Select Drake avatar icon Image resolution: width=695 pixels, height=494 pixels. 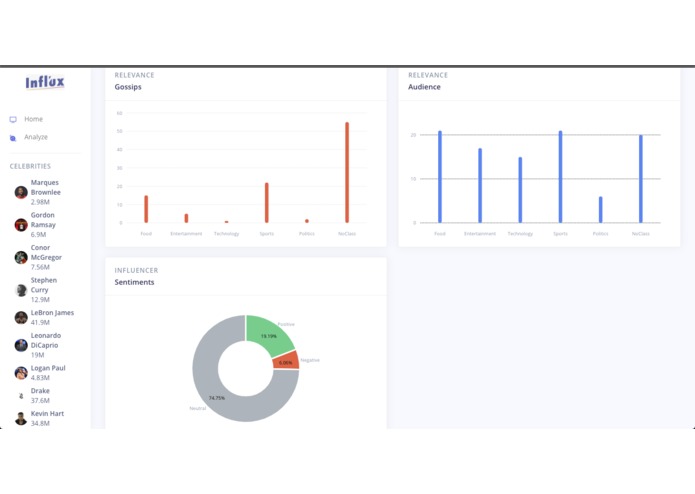(x=21, y=396)
